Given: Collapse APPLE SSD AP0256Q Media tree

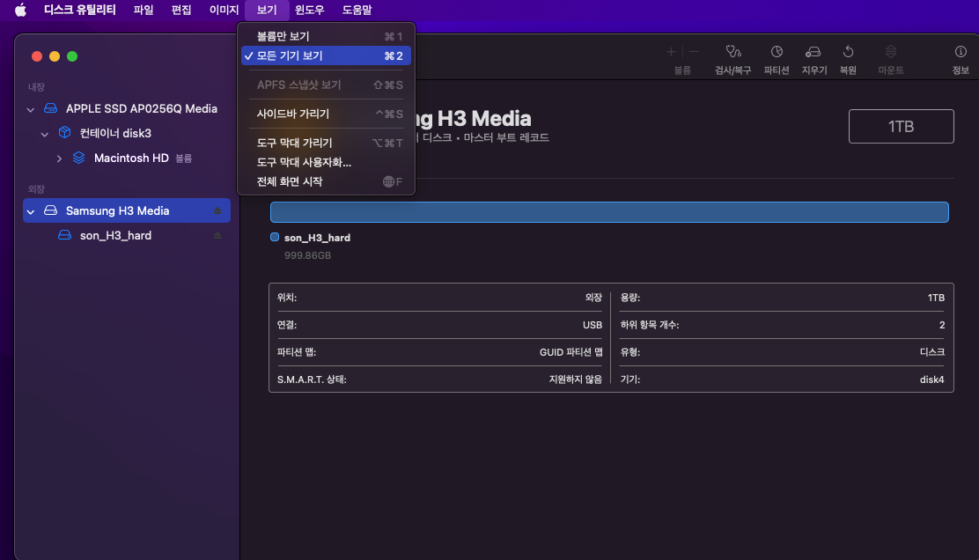Looking at the screenshot, I should pos(31,109).
